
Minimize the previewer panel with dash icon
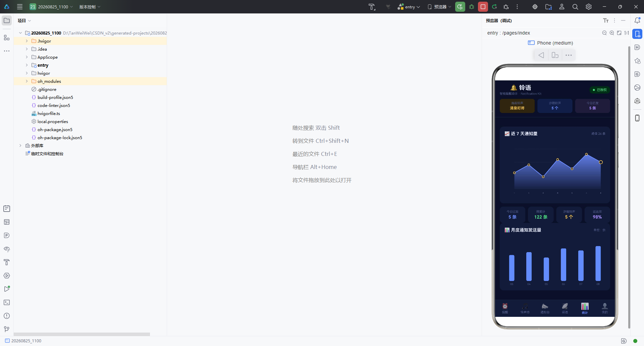tap(623, 20)
